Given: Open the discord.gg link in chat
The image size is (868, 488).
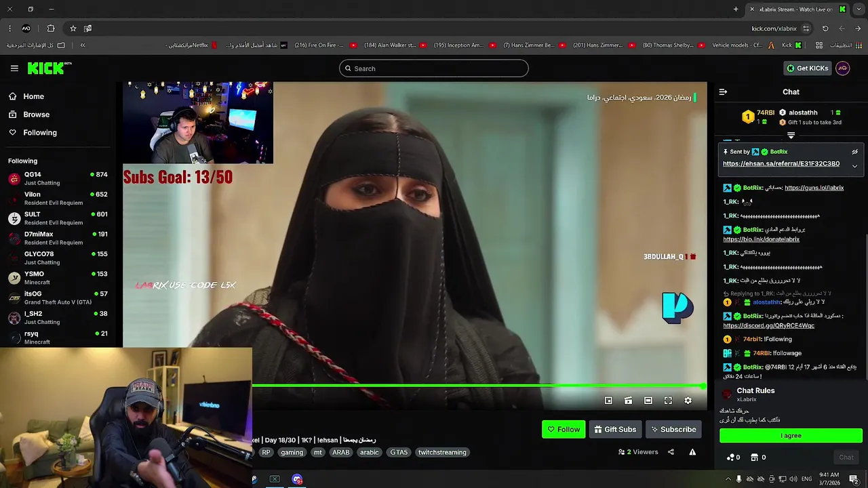Looking at the screenshot, I should click(768, 325).
